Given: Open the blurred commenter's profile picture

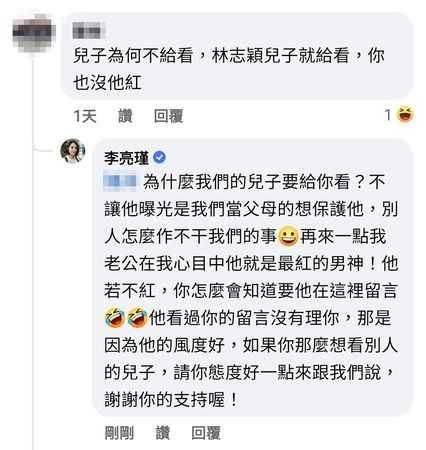Looking at the screenshot, I should tap(34, 34).
